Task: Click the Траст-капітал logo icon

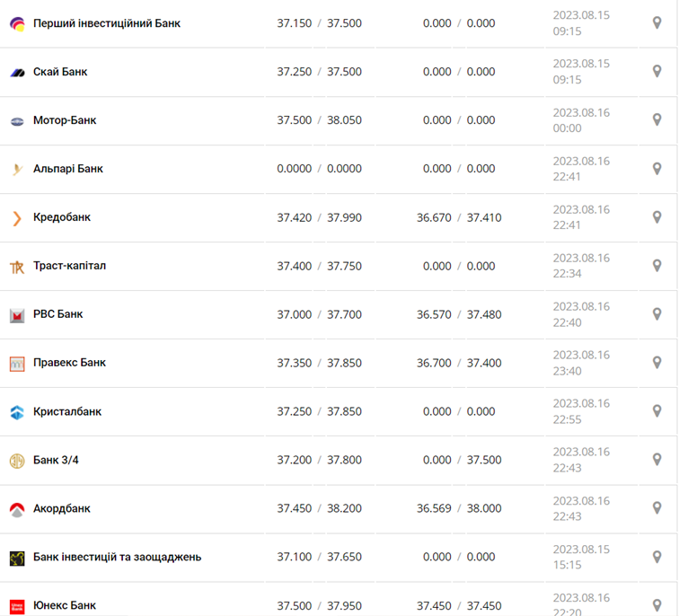Action: click(16, 266)
